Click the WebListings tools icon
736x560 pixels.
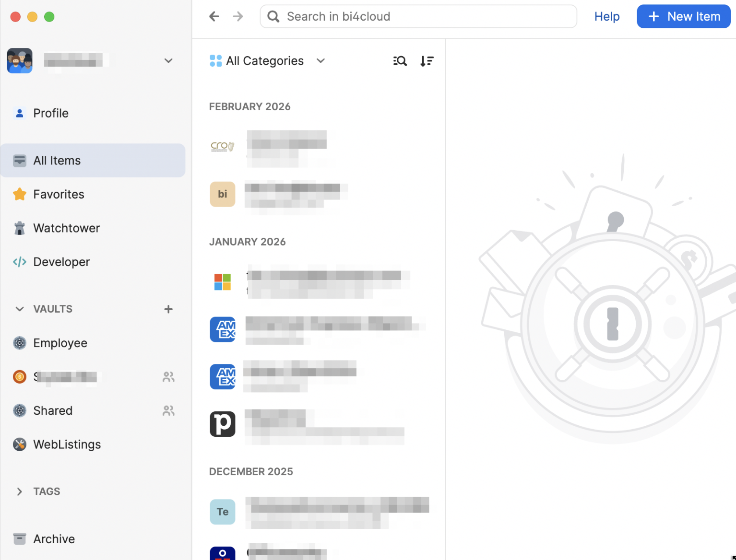20,444
